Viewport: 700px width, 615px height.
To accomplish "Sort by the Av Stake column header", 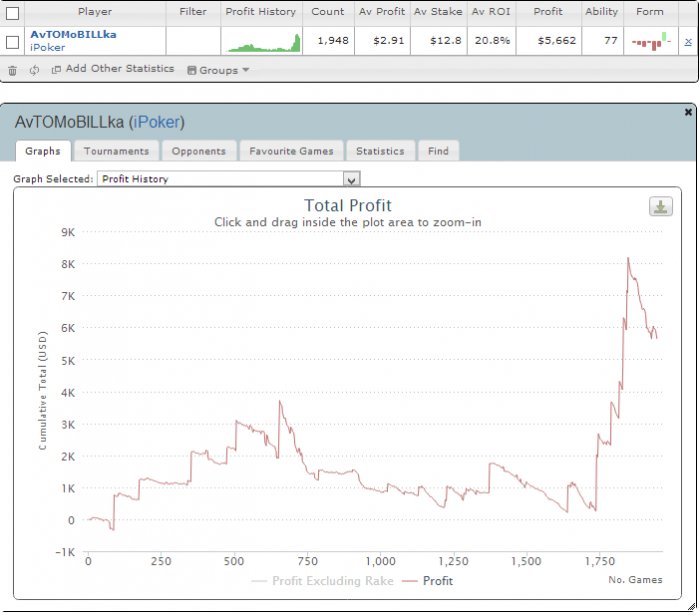I will 438,12.
